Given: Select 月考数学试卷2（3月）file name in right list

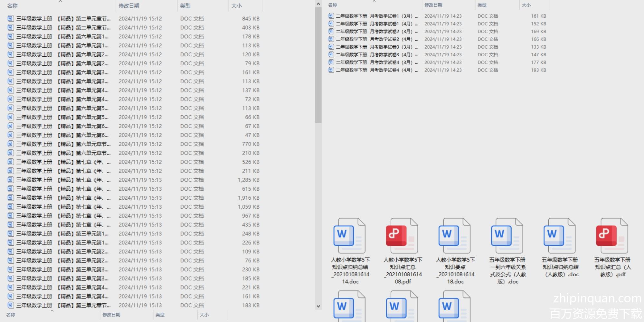Looking at the screenshot, I should (377, 32).
